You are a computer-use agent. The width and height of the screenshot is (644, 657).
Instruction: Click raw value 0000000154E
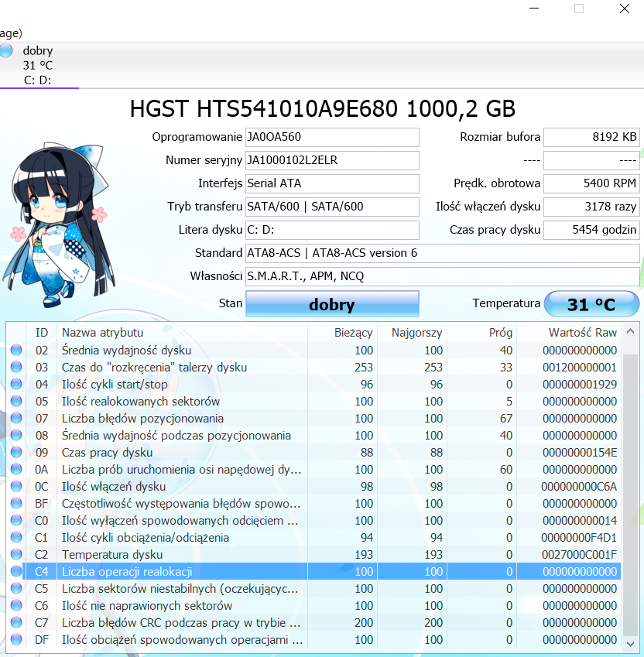580,452
